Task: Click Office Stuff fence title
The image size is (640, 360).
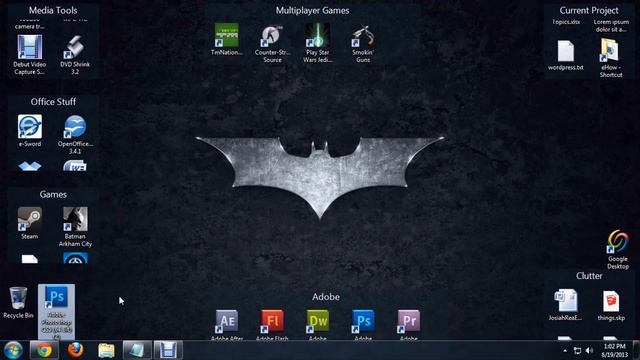Action: click(x=53, y=102)
